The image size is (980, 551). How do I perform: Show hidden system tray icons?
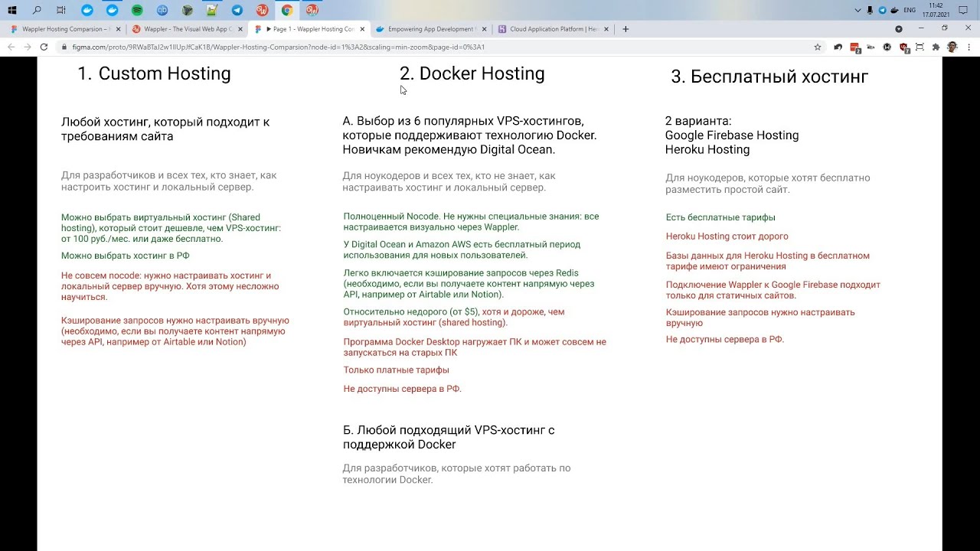(857, 10)
